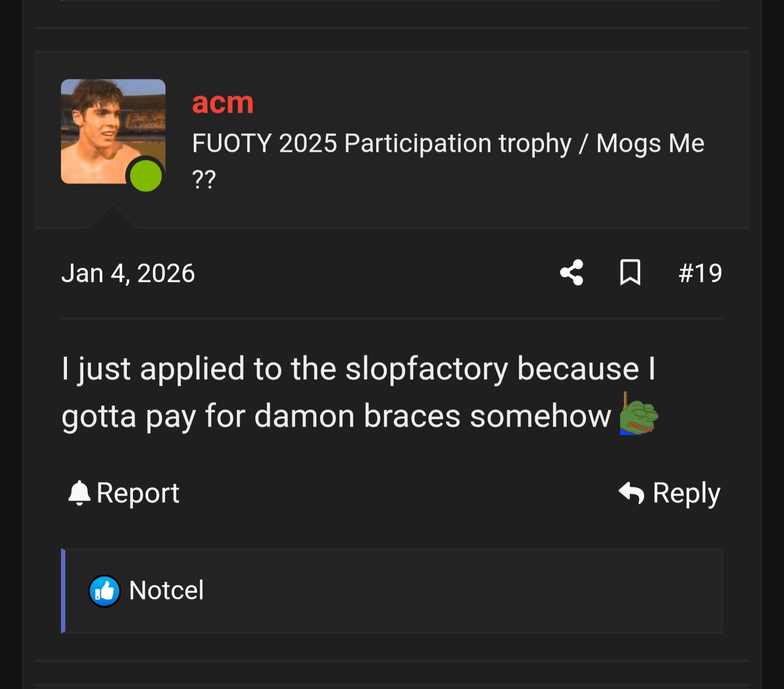Click the purple left border of likes bar
Screen dimensions: 784x689
pos(63,591)
